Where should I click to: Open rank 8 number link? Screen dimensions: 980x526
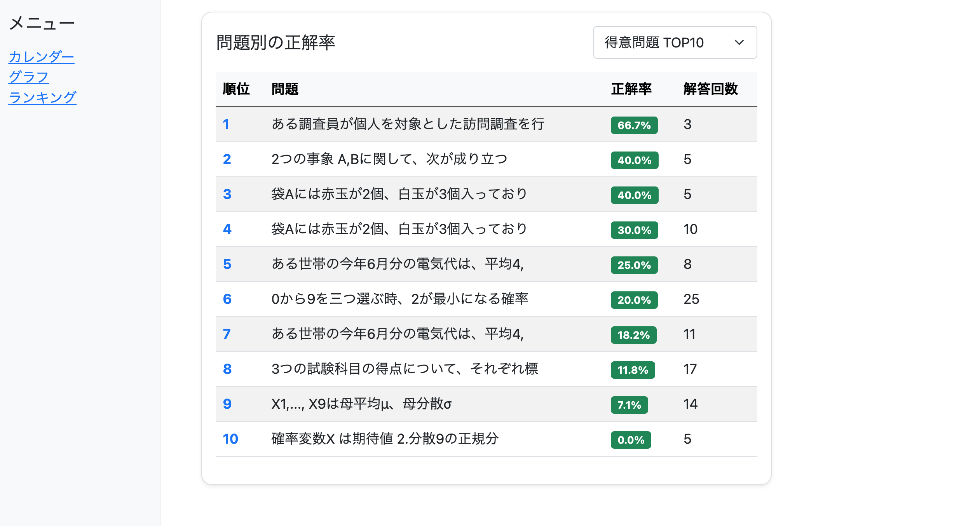[x=227, y=369]
